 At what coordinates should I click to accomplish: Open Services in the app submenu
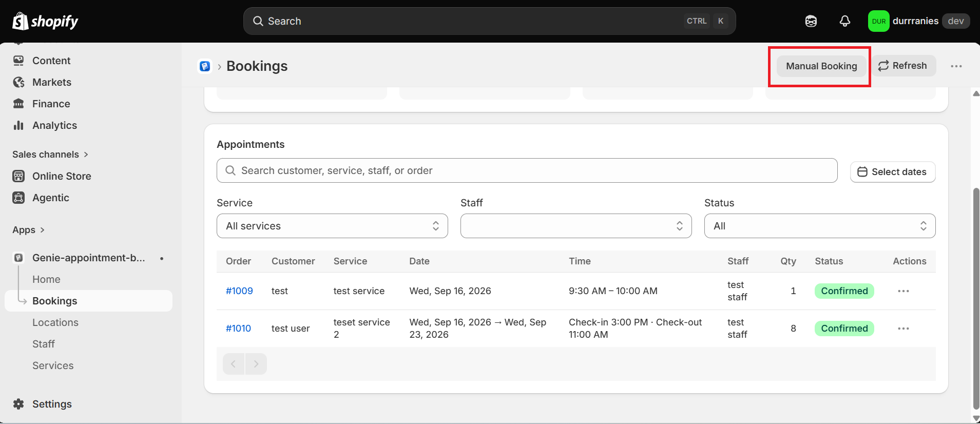[x=53, y=365]
